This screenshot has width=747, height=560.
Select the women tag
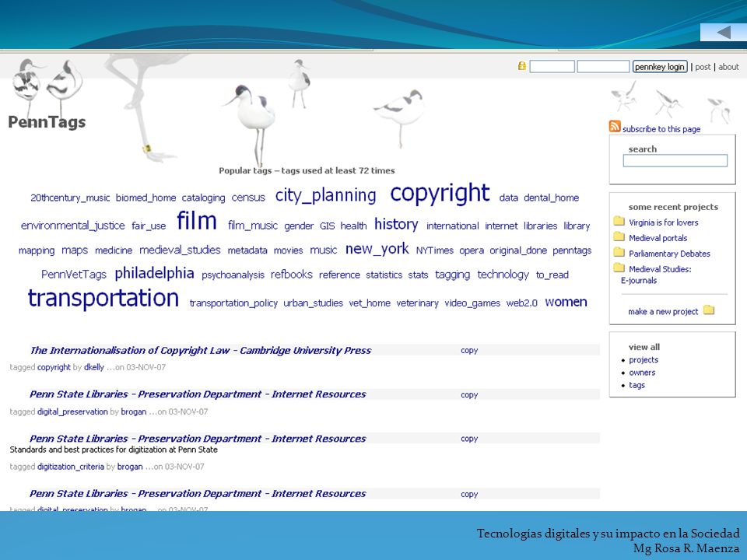(566, 303)
